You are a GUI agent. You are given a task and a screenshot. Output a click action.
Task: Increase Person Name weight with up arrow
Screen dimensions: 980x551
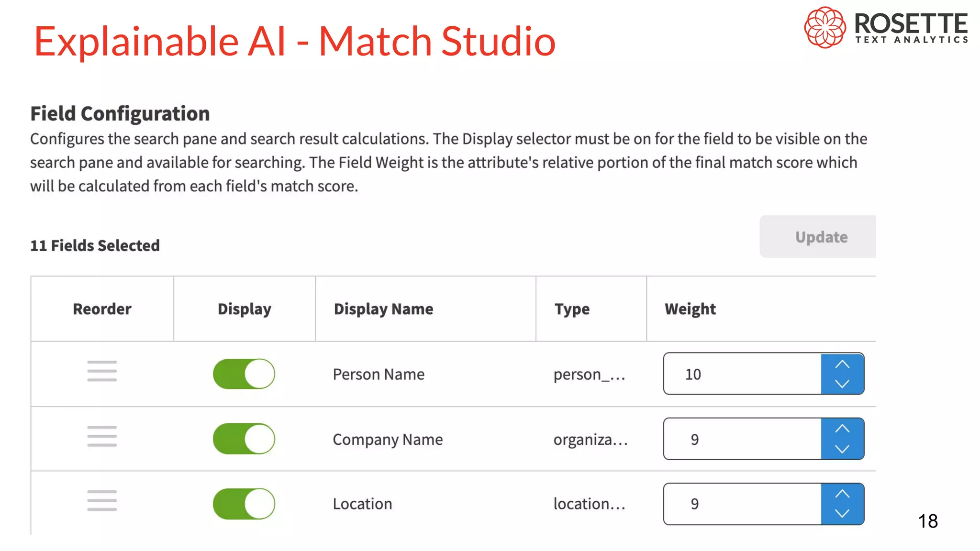[x=842, y=364]
